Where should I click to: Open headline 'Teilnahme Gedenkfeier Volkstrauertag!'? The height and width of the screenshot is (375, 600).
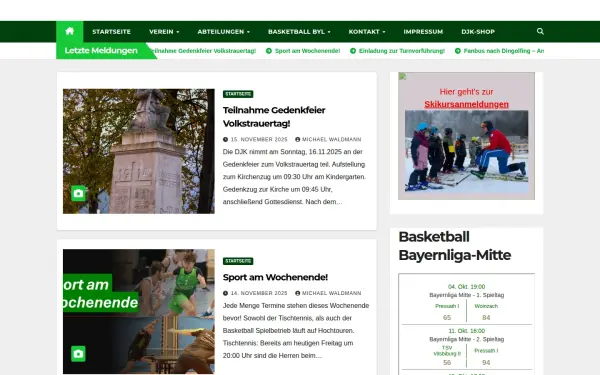click(x=274, y=117)
